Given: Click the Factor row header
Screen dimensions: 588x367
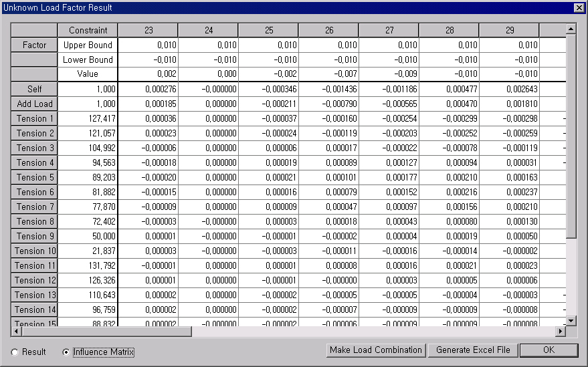Looking at the screenshot, I should 34,45.
